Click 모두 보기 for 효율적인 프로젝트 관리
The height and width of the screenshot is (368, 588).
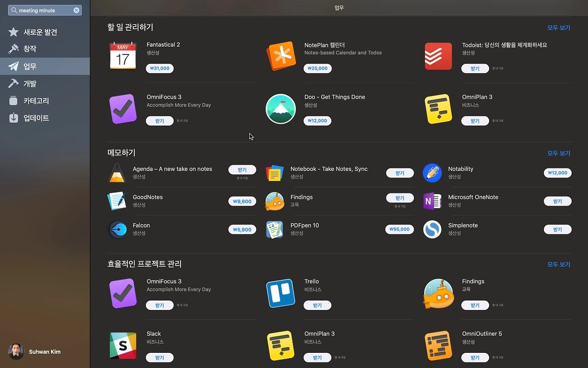559,264
